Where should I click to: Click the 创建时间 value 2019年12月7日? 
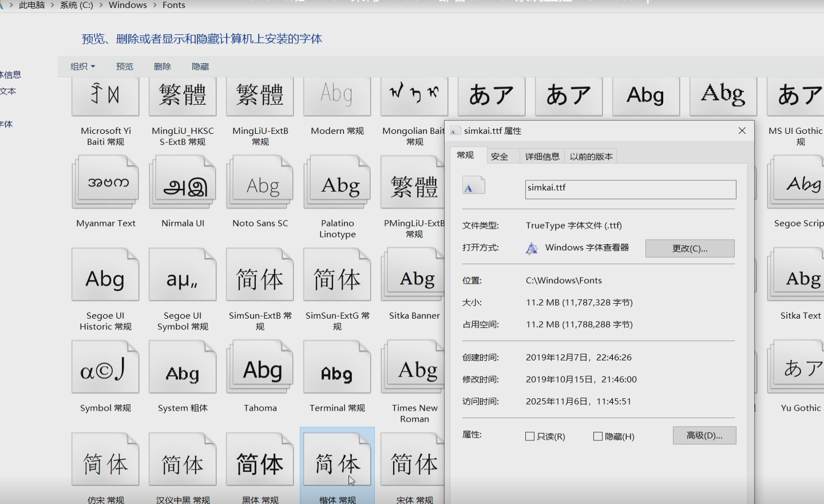(x=579, y=357)
